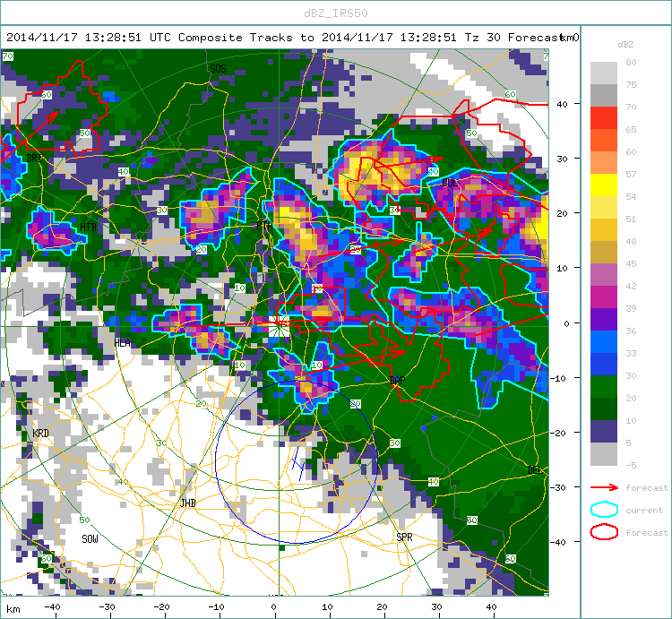Click the 80 value in the dBZ legend
The height and width of the screenshot is (619, 672).
coord(631,62)
